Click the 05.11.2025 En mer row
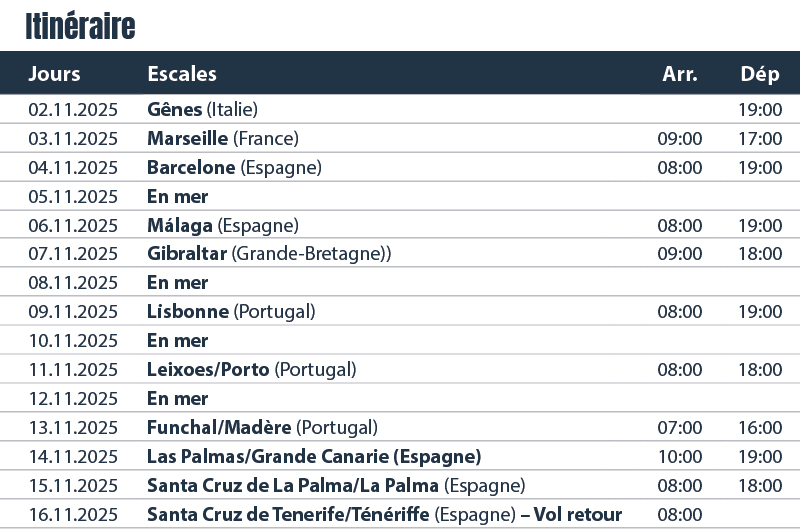800x532 pixels. [400, 196]
